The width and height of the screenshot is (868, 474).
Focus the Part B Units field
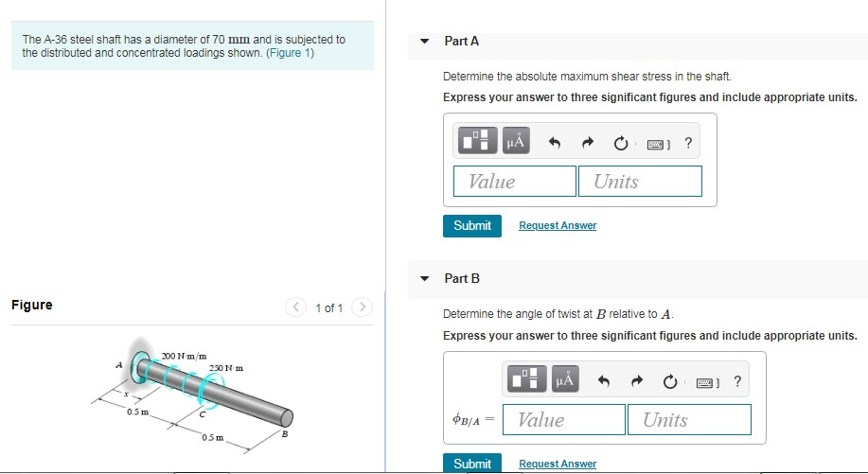[x=689, y=419]
